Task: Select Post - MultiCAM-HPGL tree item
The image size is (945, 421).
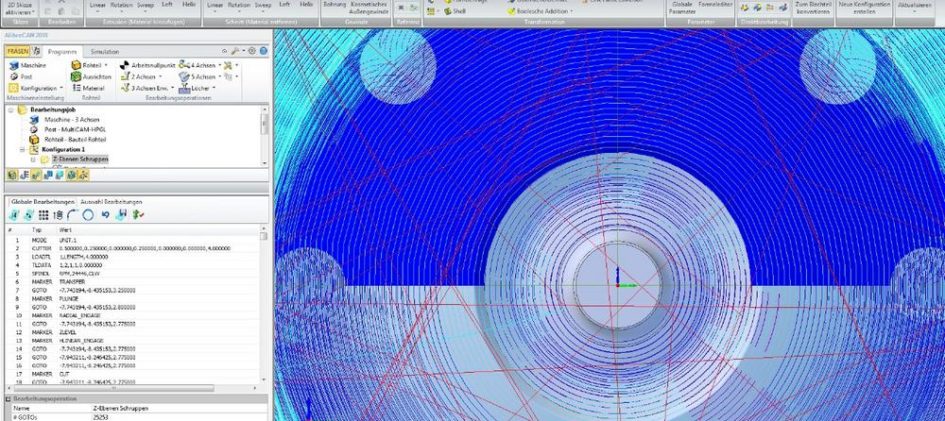Action: click(x=67, y=129)
